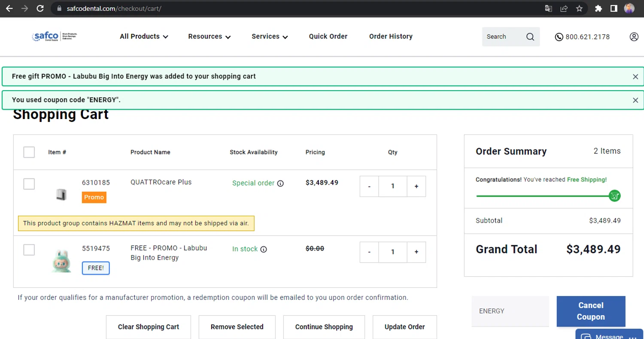This screenshot has width=644, height=339.
Task: Click info icon next to Special order
Action: coord(280,183)
